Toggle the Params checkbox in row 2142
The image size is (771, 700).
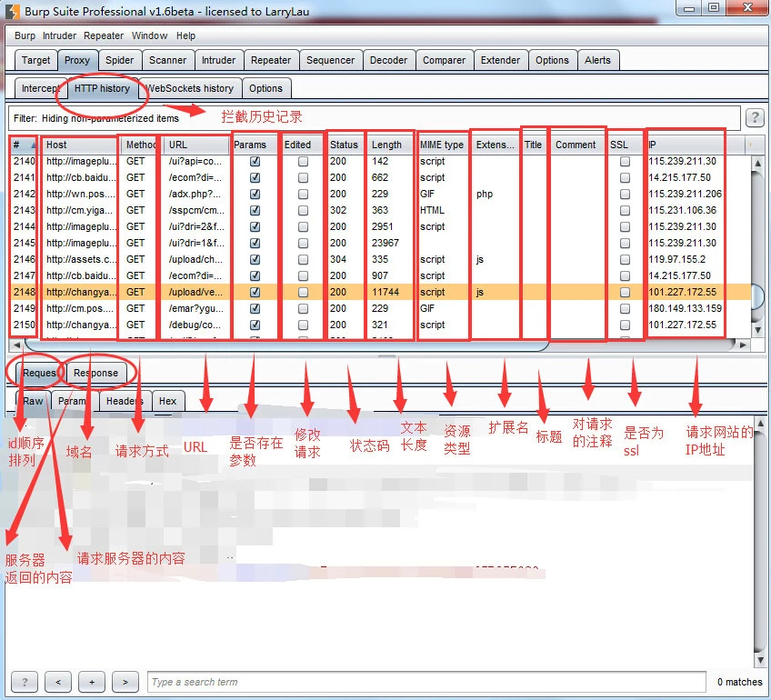click(x=255, y=194)
